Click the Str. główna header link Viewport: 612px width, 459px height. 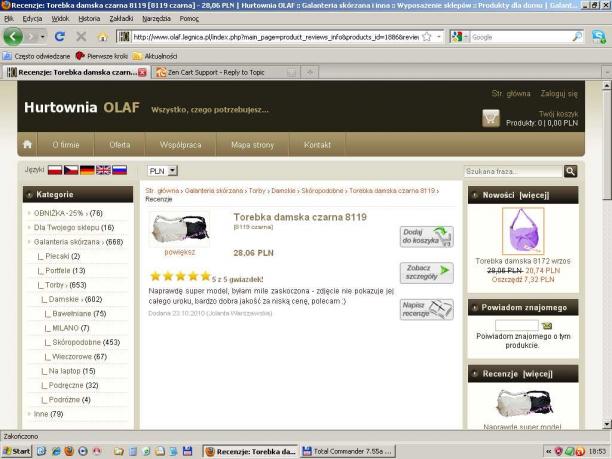click(511, 94)
